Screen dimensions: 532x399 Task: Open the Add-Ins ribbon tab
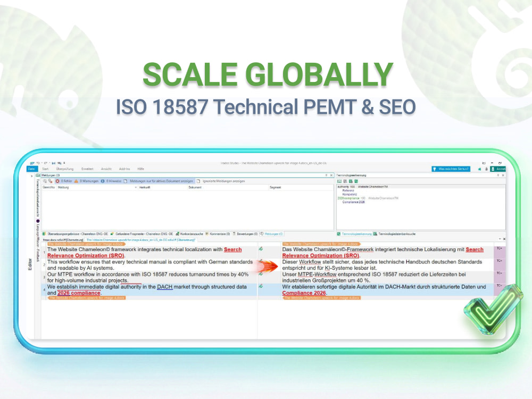(x=124, y=169)
